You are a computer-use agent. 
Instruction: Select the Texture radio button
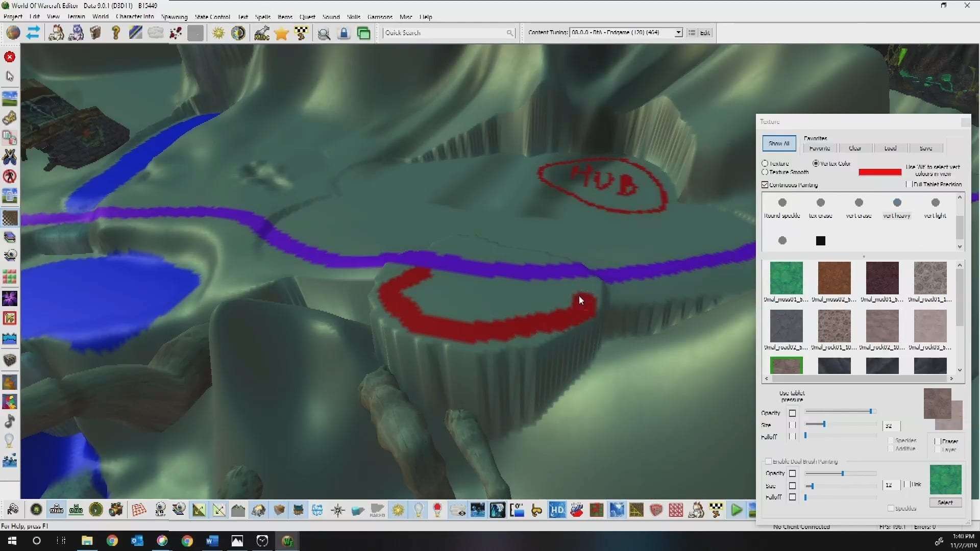pyautogui.click(x=765, y=163)
